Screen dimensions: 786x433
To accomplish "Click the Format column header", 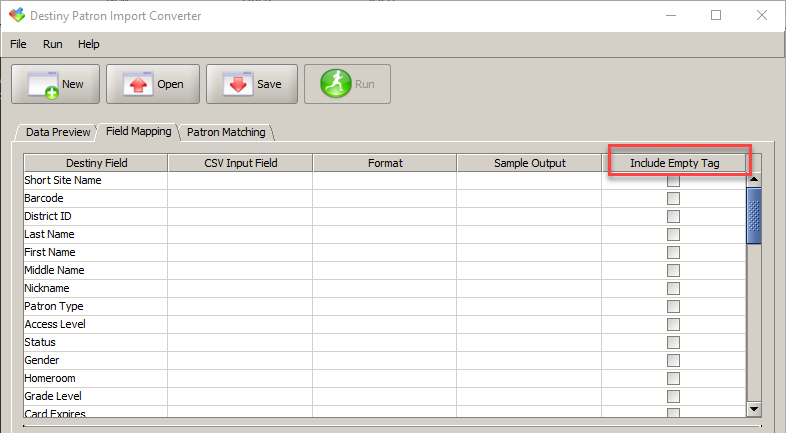I will pyautogui.click(x=384, y=163).
